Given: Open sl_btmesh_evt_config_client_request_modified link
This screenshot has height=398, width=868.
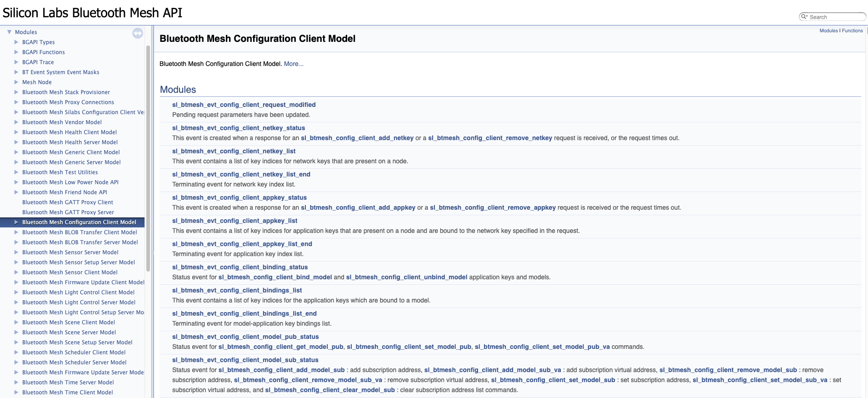Looking at the screenshot, I should (x=244, y=105).
